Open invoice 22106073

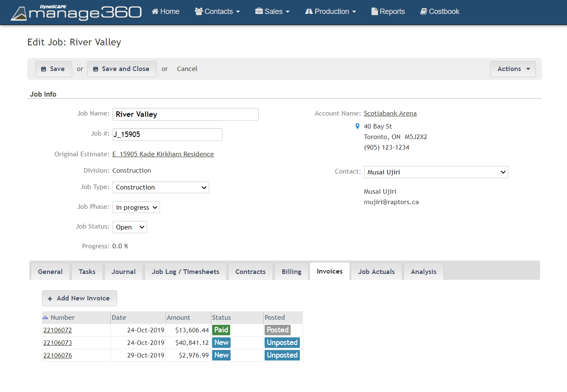point(58,343)
